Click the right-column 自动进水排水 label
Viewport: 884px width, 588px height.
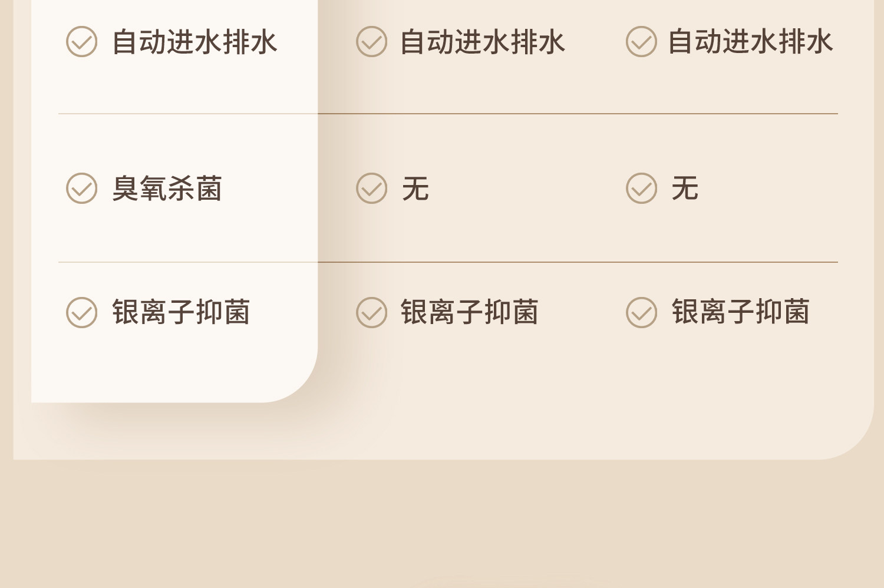(x=750, y=42)
